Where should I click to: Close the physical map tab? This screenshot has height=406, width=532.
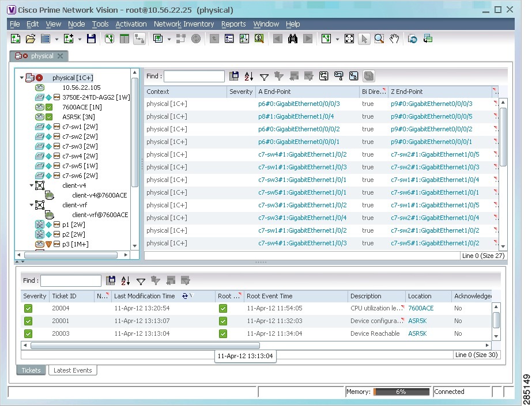click(x=60, y=56)
